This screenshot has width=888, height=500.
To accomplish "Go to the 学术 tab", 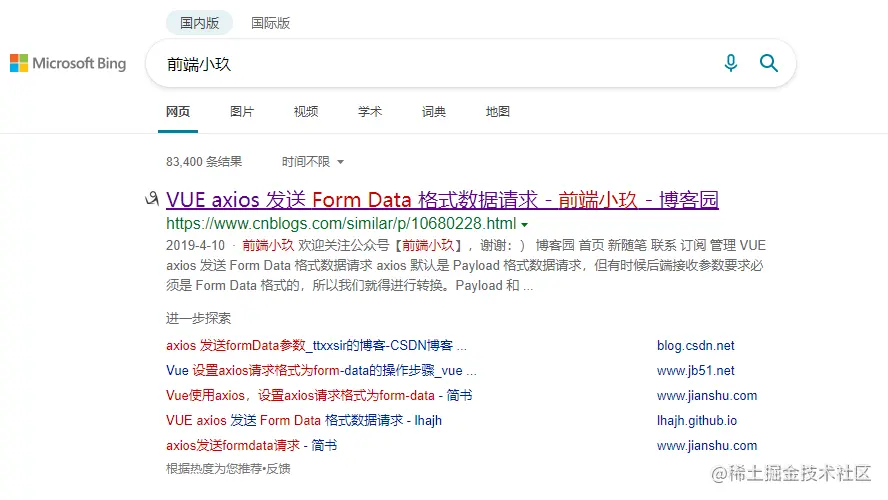I will click(x=370, y=112).
